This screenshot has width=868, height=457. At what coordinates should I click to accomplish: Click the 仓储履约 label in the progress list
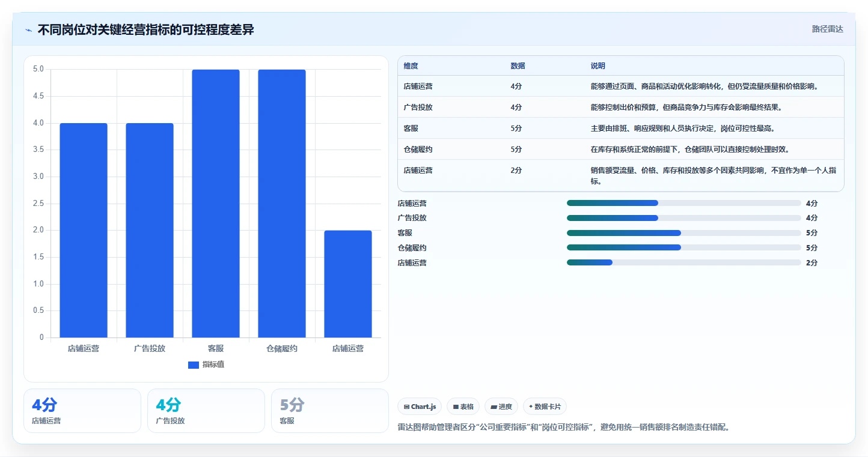(x=412, y=248)
